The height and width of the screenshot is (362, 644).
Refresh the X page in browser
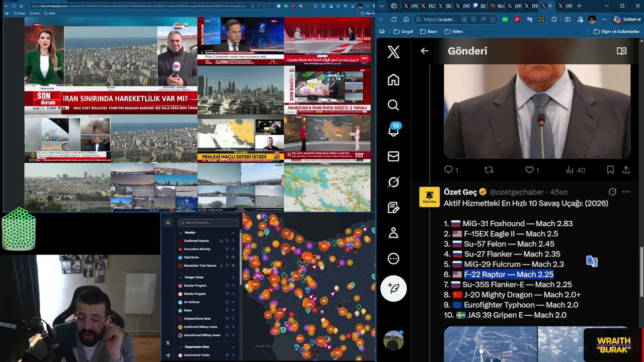point(394,19)
